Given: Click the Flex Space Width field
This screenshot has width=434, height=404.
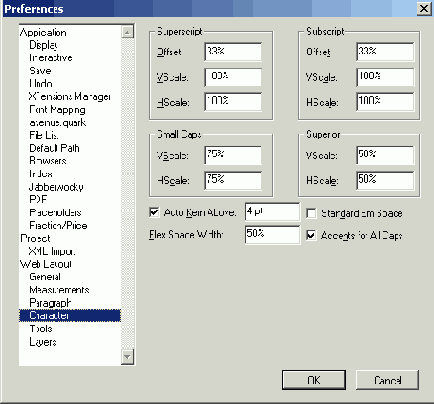Looking at the screenshot, I should pos(272,235).
